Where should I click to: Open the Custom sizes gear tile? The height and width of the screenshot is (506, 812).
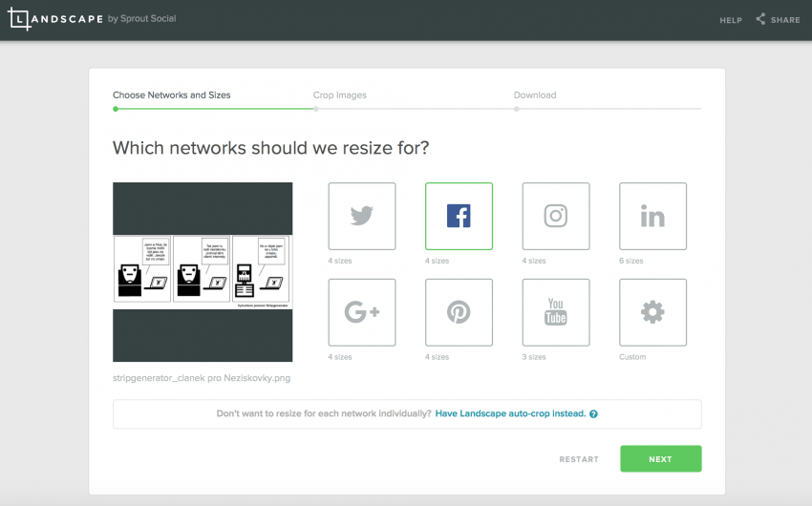pos(653,312)
